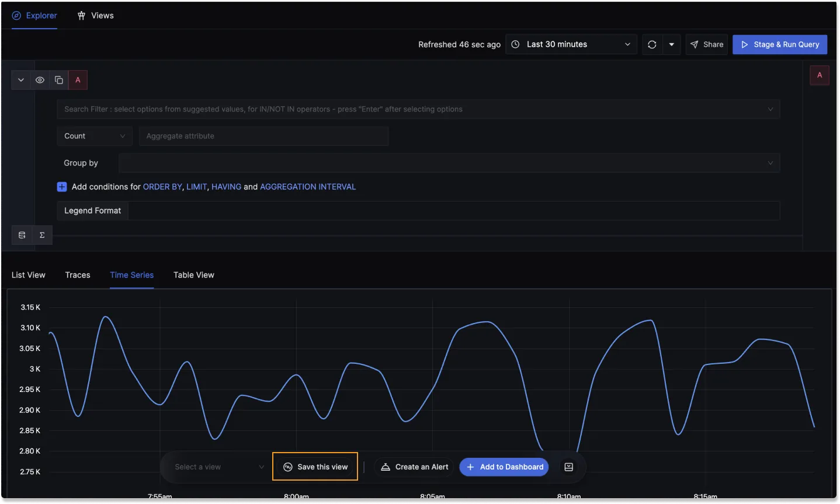
Task: Click the A badge in right sidebar
Action: 820,75
